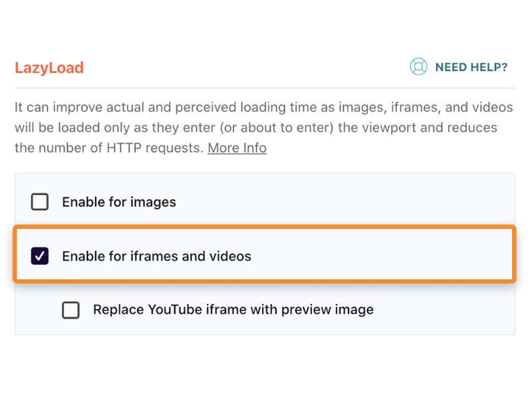Click the word 'YouTube' in the last option
This screenshot has height=399, width=532.
(175, 310)
